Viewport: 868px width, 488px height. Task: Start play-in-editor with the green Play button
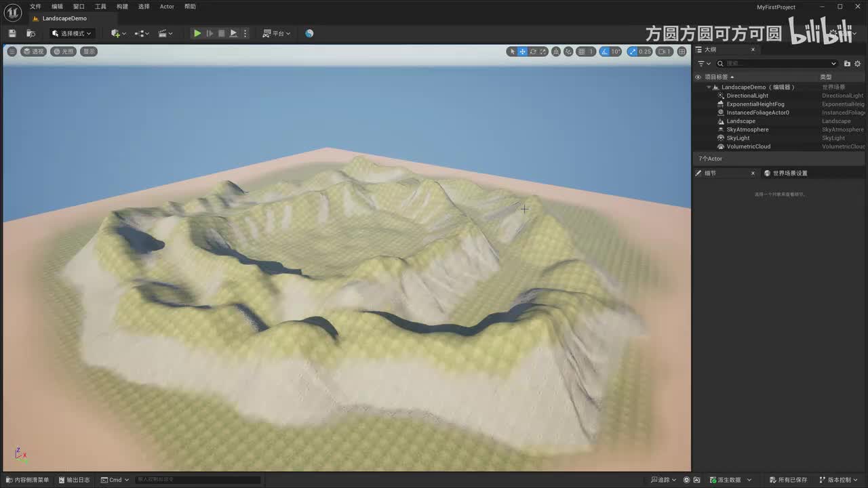tap(197, 33)
